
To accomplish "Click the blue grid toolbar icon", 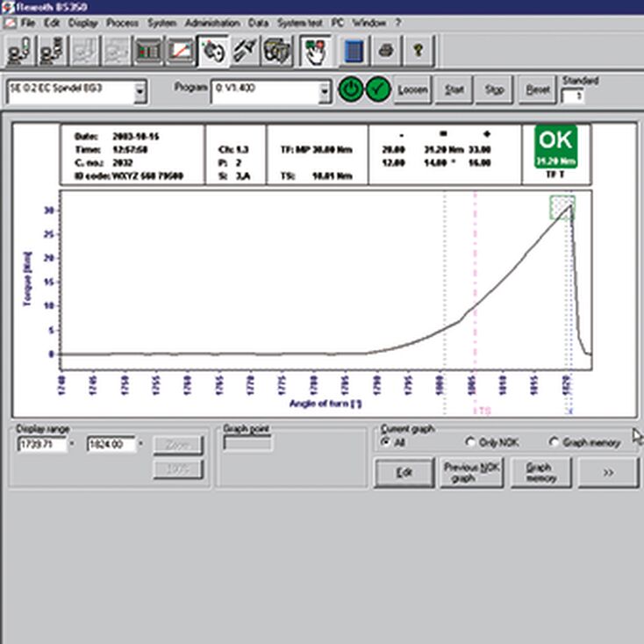I will (354, 51).
